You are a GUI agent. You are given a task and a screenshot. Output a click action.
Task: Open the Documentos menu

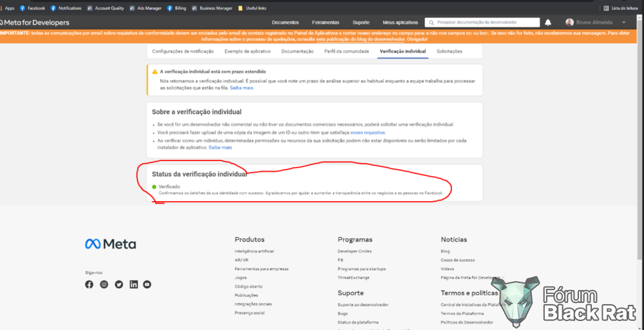coord(285,23)
